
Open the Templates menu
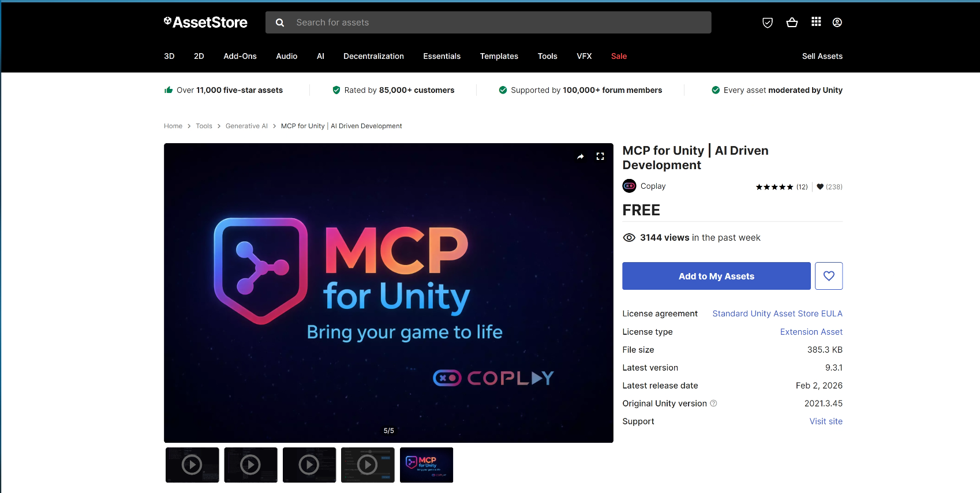click(x=499, y=56)
